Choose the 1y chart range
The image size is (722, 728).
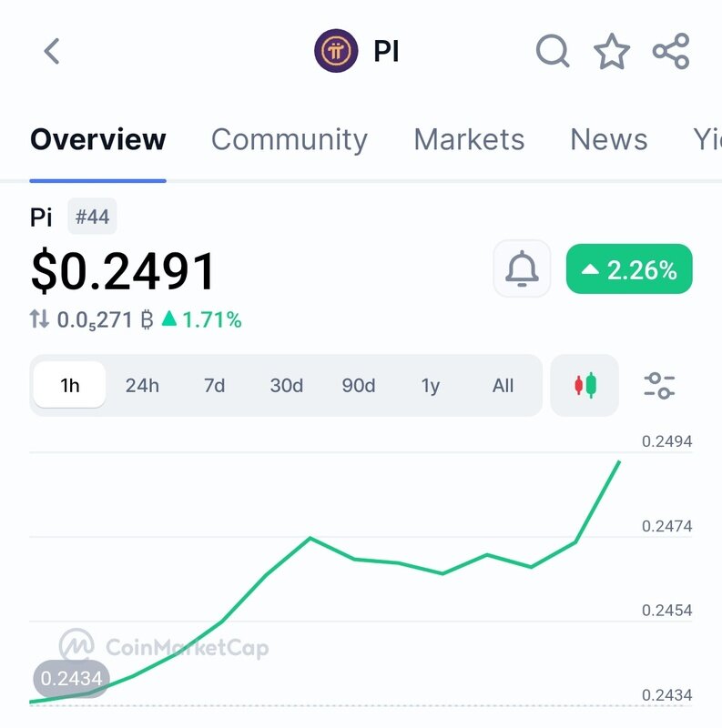[431, 385]
